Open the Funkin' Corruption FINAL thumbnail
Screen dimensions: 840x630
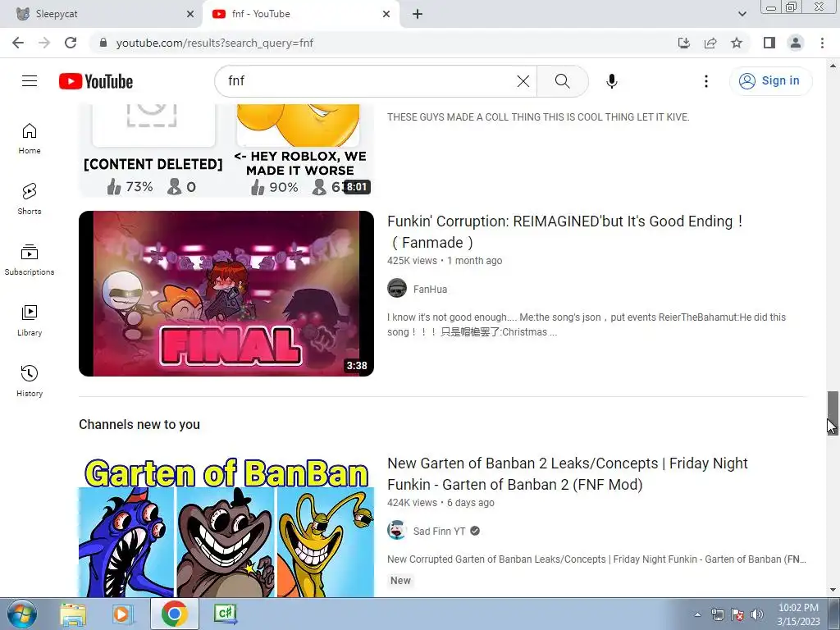click(226, 294)
